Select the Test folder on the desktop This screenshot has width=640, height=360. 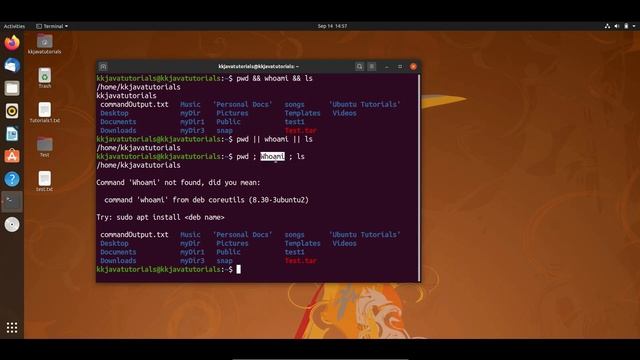point(44,147)
